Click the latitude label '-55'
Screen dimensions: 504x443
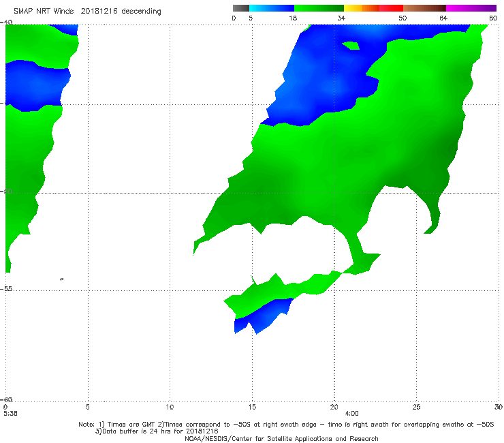pyautogui.click(x=6, y=289)
